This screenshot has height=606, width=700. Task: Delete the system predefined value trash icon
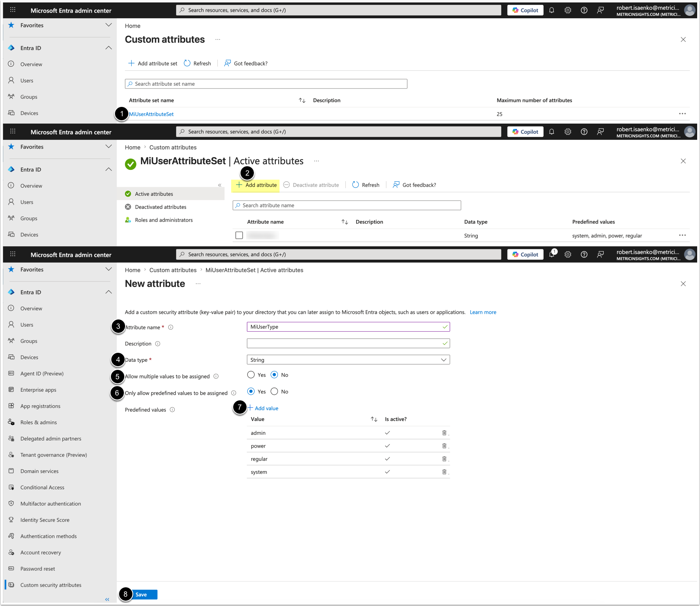click(444, 472)
